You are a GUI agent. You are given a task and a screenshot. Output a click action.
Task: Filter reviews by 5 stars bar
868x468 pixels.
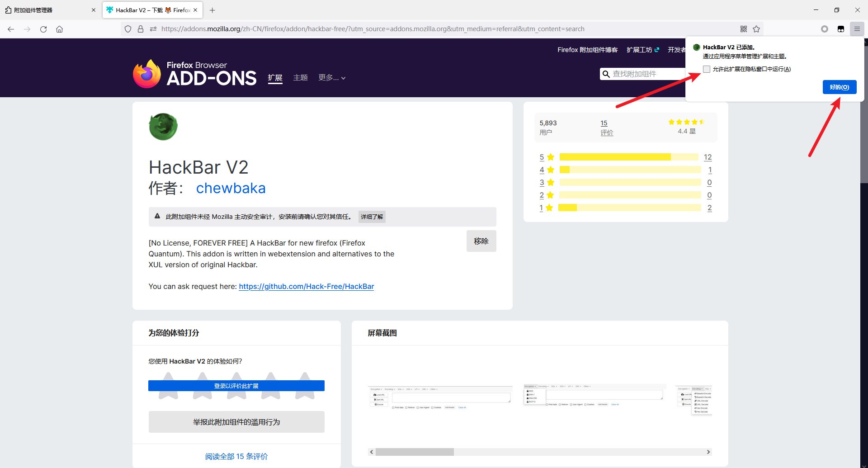pos(629,157)
